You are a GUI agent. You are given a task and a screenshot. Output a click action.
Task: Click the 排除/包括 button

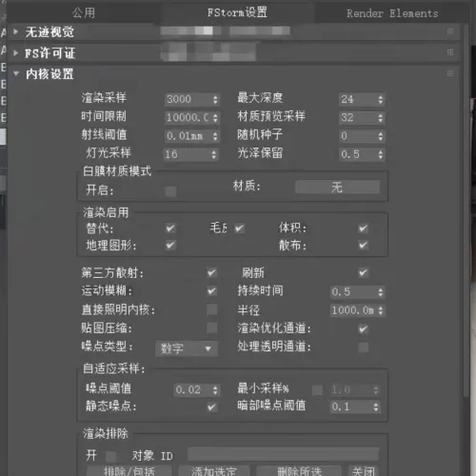(x=129, y=471)
